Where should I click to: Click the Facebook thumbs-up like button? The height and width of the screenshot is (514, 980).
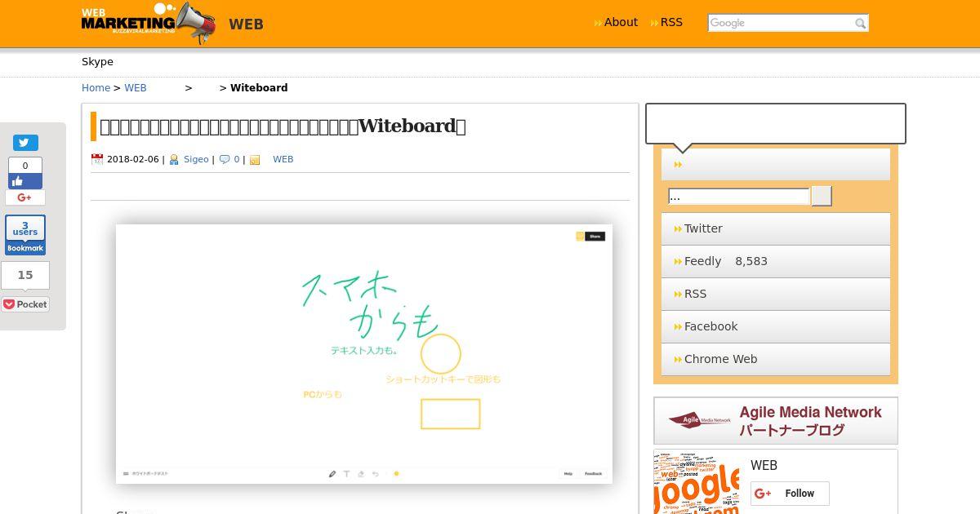click(25, 181)
